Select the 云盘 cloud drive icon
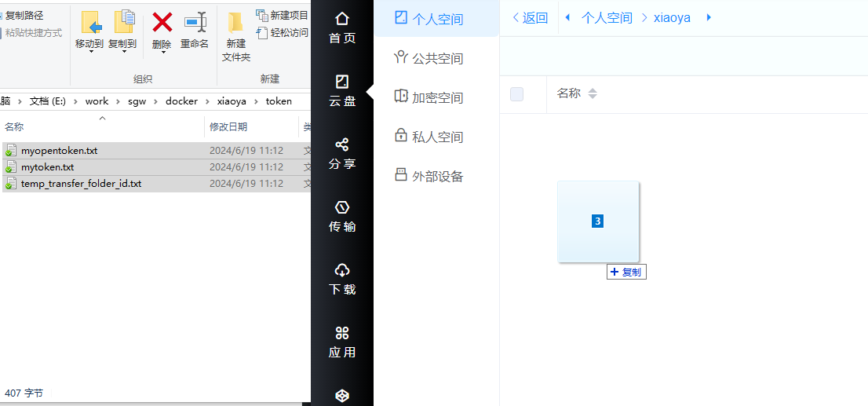The width and height of the screenshot is (868, 406). click(x=342, y=82)
